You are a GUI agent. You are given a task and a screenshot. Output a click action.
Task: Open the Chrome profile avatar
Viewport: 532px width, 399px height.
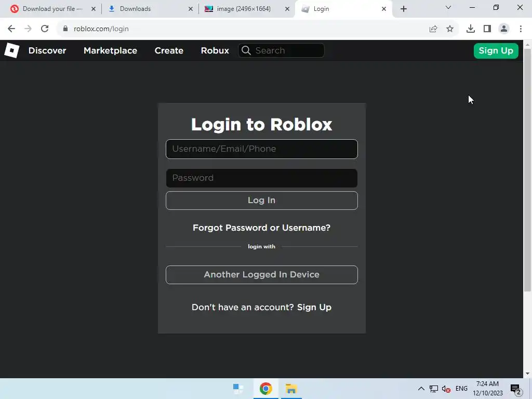[504, 29]
